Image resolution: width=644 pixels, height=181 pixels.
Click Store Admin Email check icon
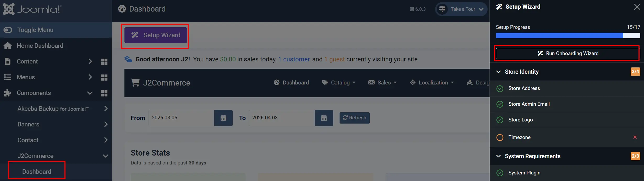point(500,104)
